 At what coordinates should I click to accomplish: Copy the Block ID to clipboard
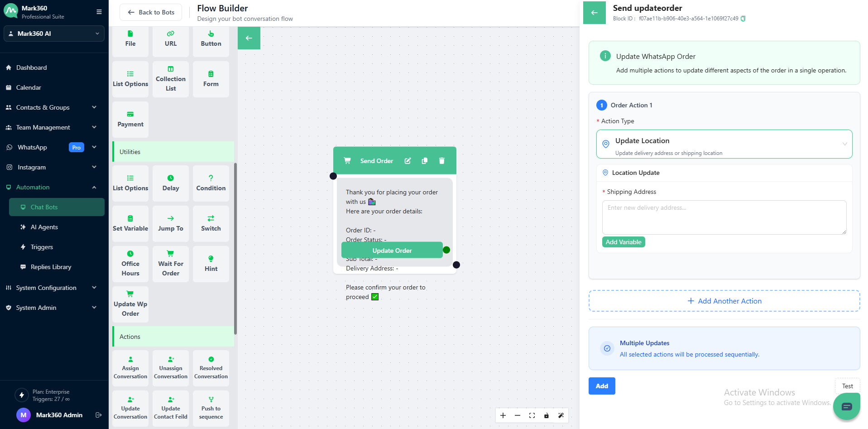pos(743,19)
